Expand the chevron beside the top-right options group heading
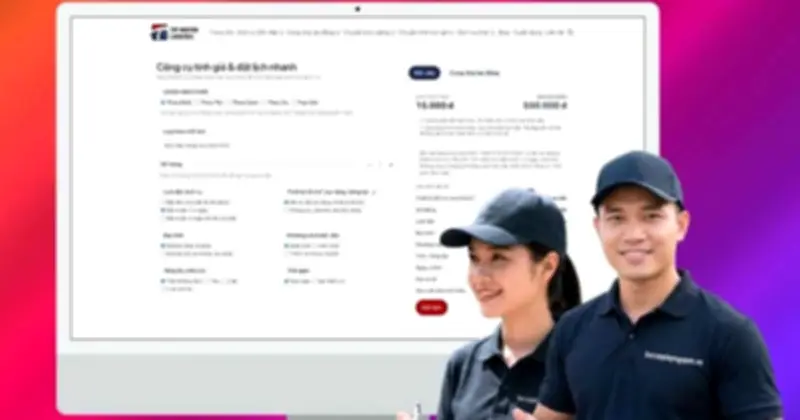This screenshot has width=800, height=420. coord(373,191)
